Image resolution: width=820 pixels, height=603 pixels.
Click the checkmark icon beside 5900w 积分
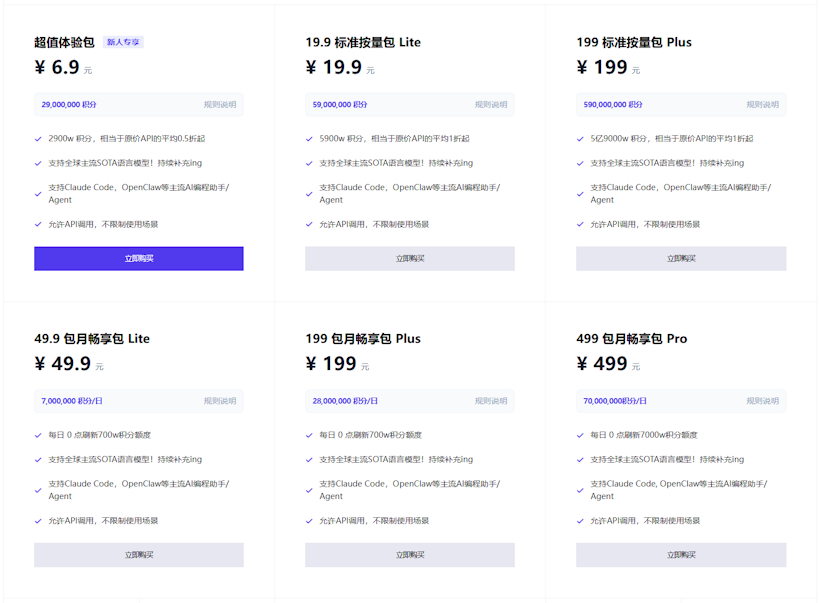310,139
